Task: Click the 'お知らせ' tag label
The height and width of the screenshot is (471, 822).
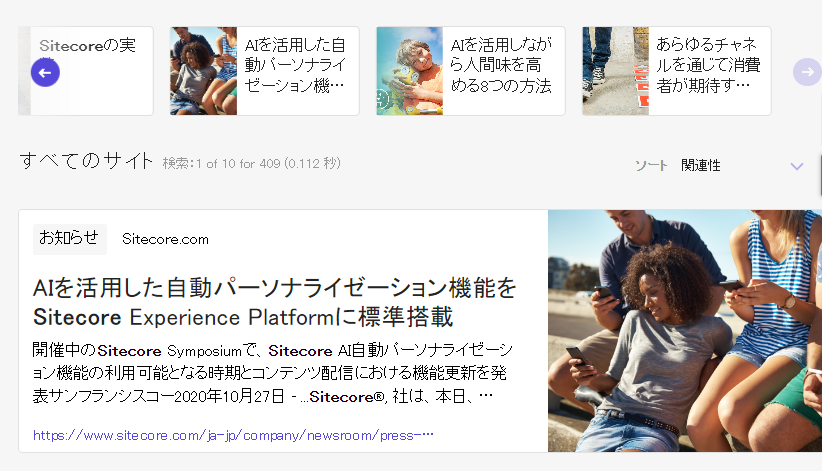Action: [69, 239]
